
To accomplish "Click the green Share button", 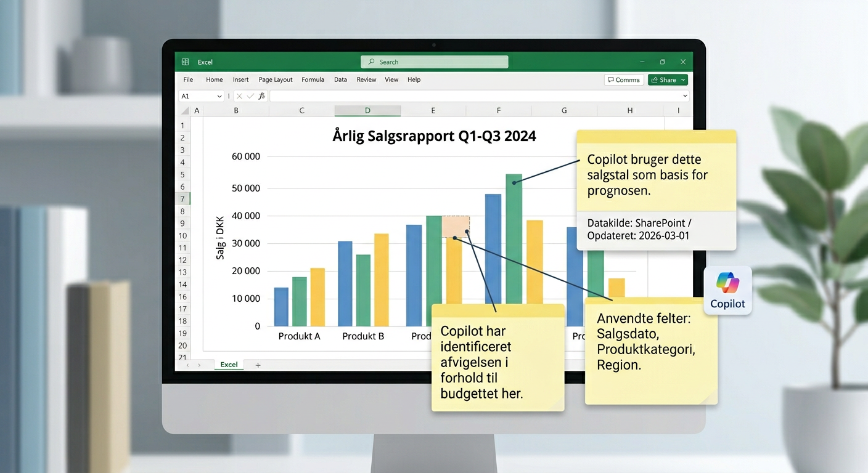I will [x=665, y=79].
